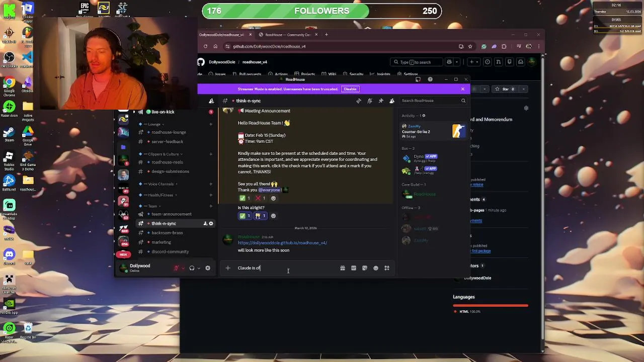Open Discord help icon in title bar
The height and width of the screenshot is (362, 644).
[430, 79]
